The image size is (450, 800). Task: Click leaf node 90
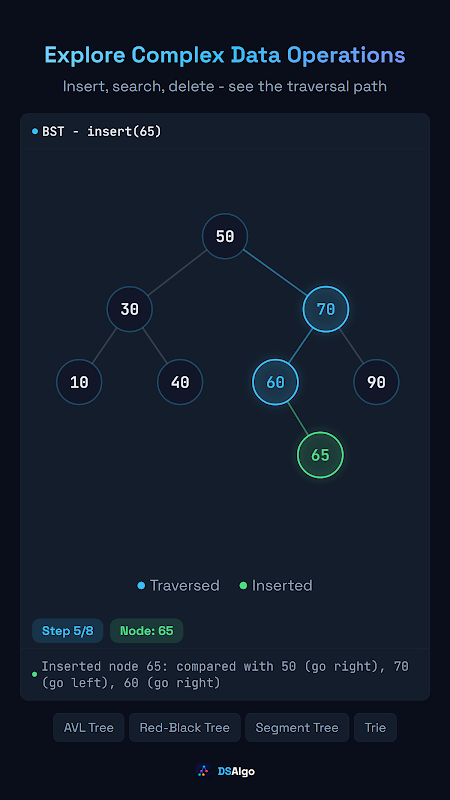pos(377,382)
